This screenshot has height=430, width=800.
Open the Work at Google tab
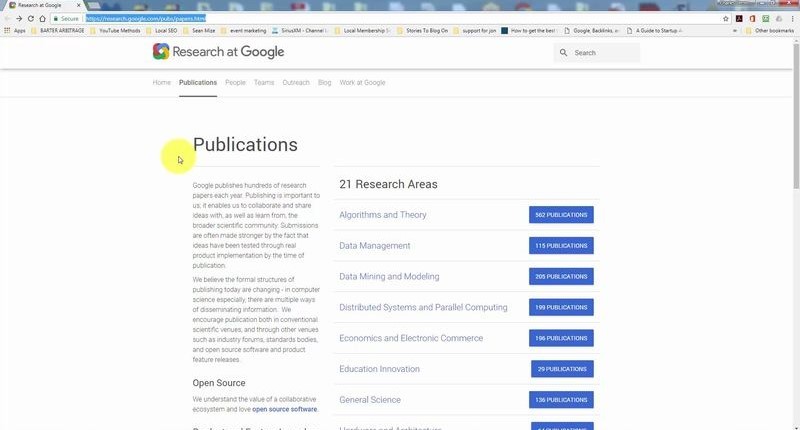pyautogui.click(x=362, y=82)
